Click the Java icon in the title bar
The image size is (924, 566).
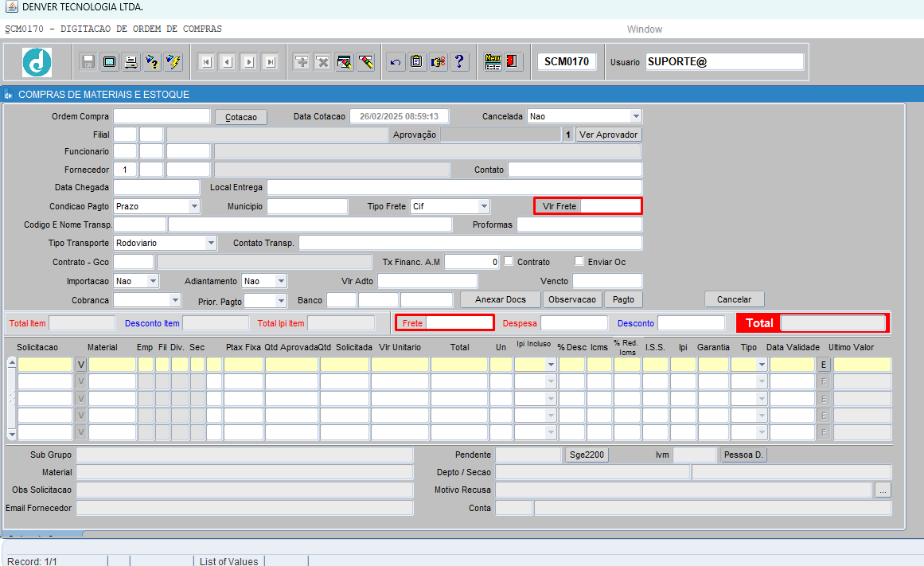pyautogui.click(x=11, y=7)
